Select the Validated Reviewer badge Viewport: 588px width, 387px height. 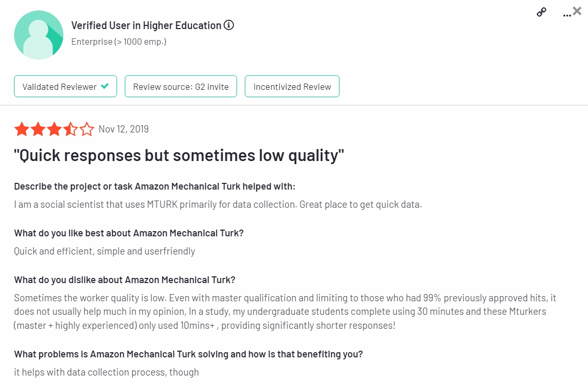(66, 87)
